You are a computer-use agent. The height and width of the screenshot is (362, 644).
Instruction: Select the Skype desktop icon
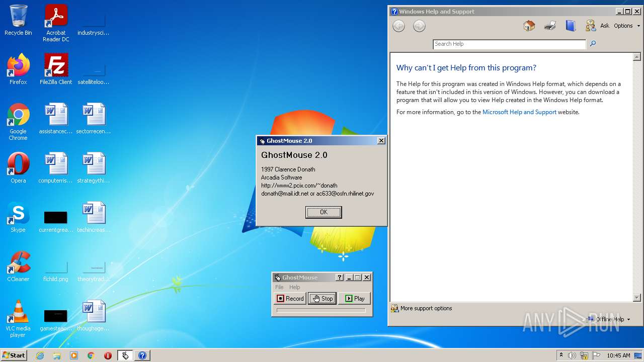tap(18, 217)
